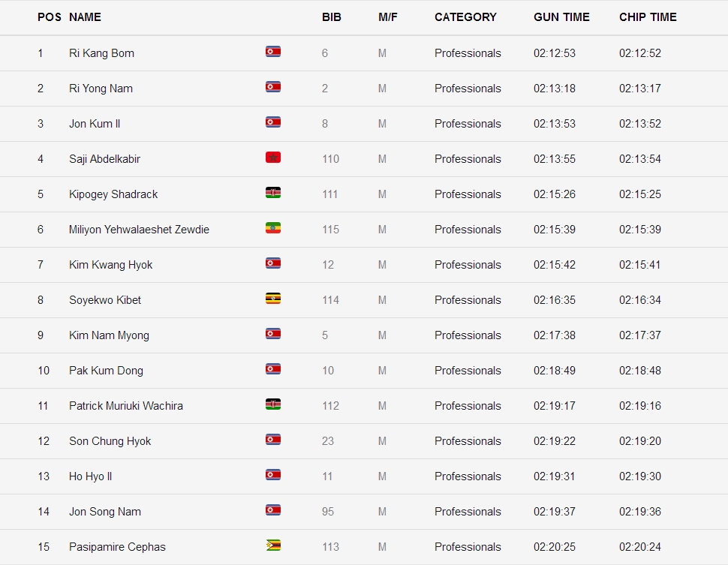Click the Zimbabwe flag beside Pasipamire Cephas
The image size is (728, 565).
pos(273,545)
